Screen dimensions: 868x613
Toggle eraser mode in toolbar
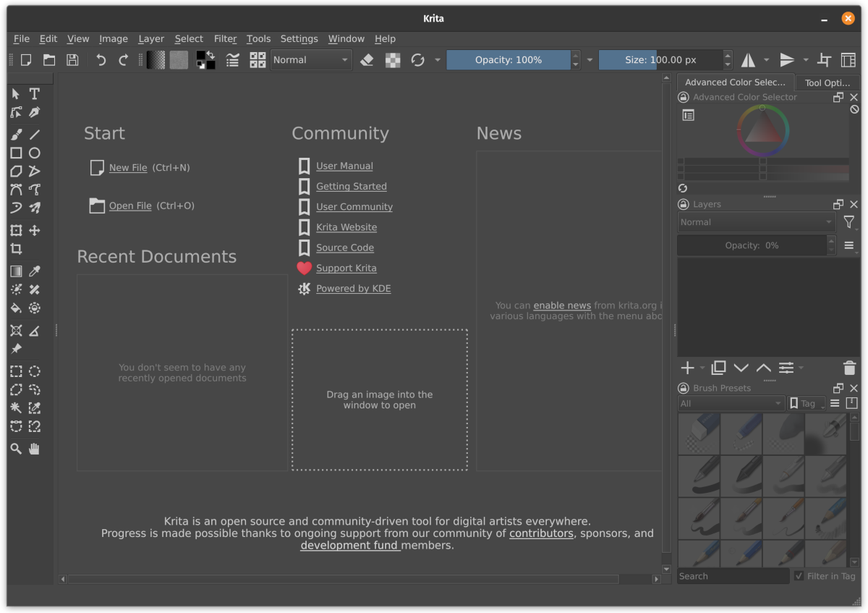pyautogui.click(x=367, y=60)
